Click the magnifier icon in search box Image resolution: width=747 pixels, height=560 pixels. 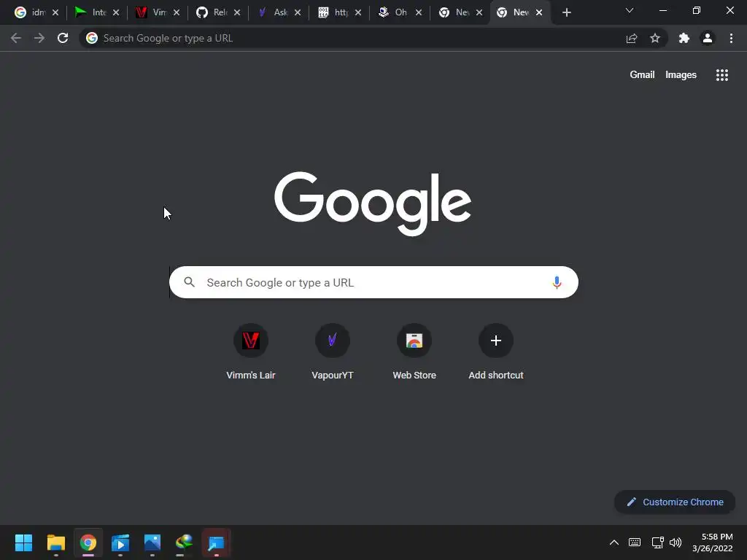click(x=189, y=282)
